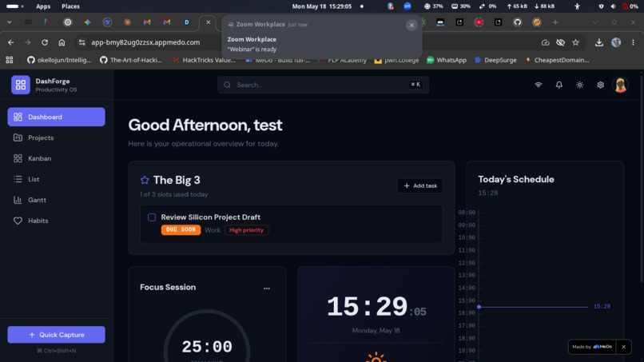
Task: Click the Quick Capture button
Action: tap(56, 335)
